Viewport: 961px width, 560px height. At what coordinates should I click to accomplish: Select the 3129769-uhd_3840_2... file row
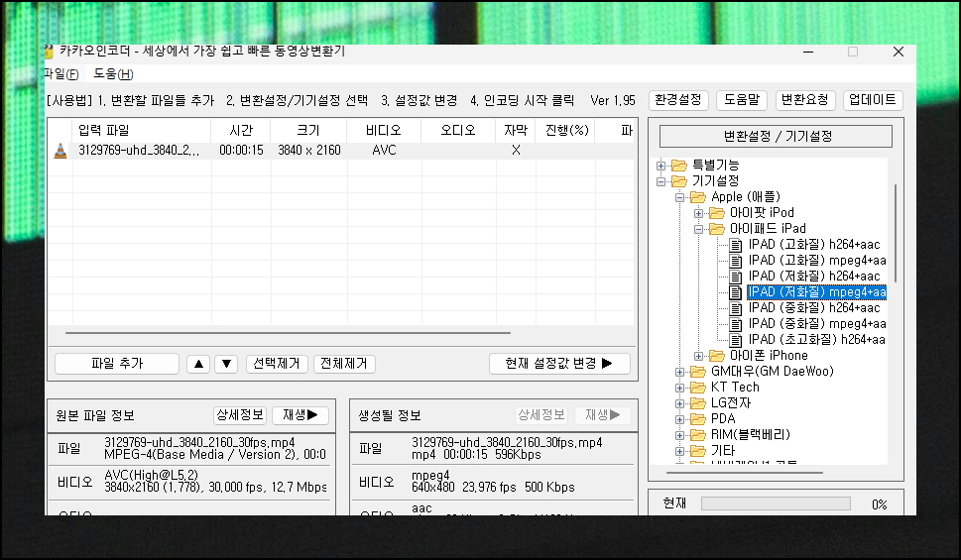click(x=343, y=150)
